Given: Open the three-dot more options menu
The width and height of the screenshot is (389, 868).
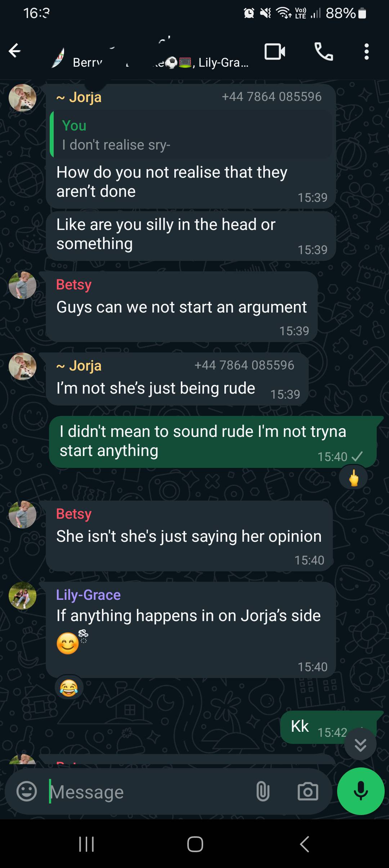Looking at the screenshot, I should (366, 52).
